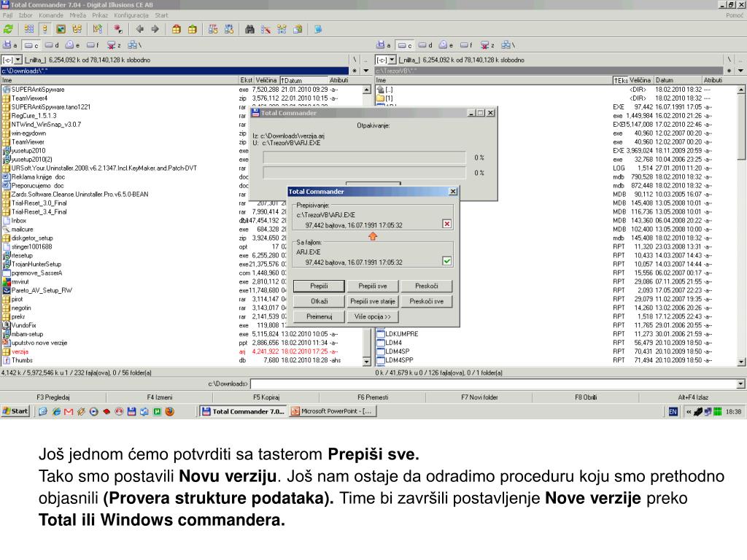Switch to Microsoft PowerPoint taskbar item
This screenshot has height=560, width=747.
click(333, 411)
